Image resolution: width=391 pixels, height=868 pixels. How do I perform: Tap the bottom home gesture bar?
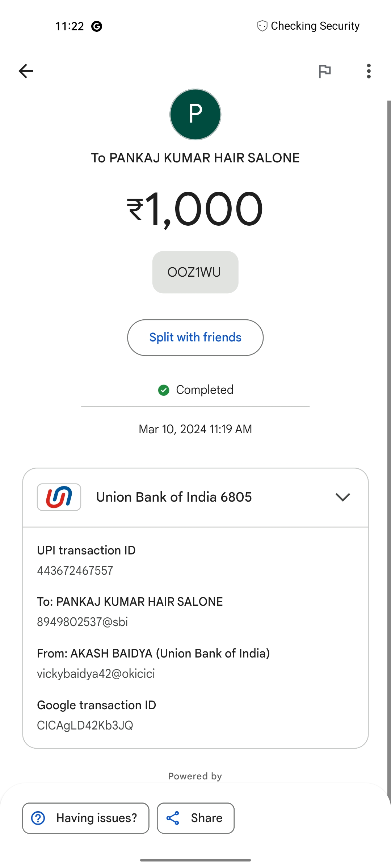click(195, 860)
